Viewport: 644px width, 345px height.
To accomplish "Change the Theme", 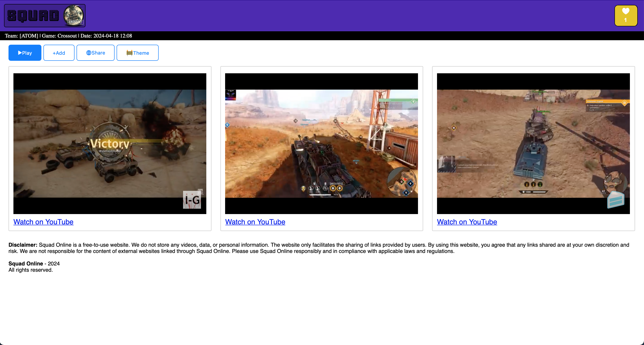I will click(137, 53).
